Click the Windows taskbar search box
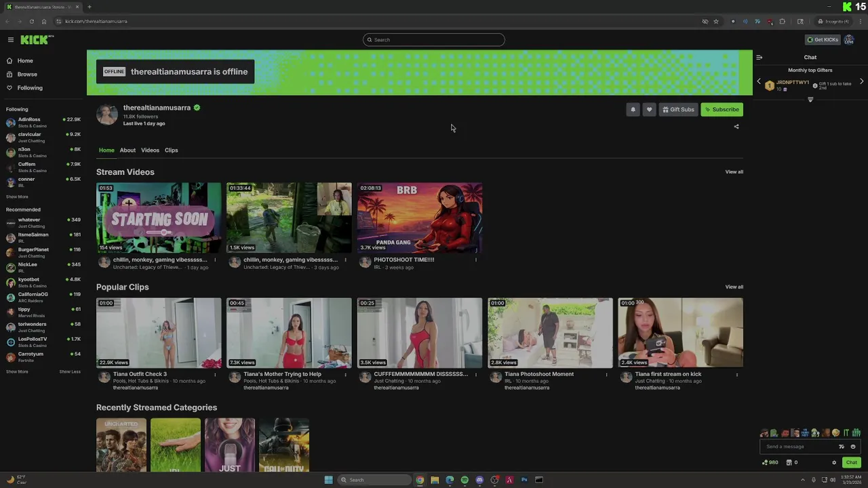 (x=375, y=480)
